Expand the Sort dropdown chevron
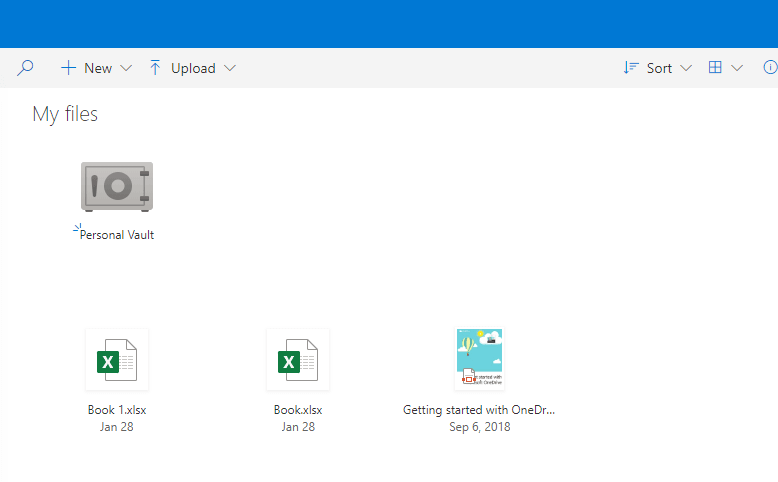 (686, 68)
